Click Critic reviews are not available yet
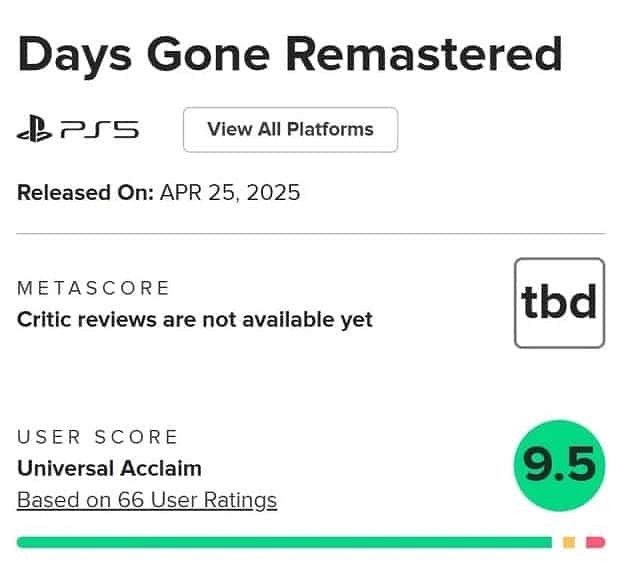640x569 pixels. 195,320
